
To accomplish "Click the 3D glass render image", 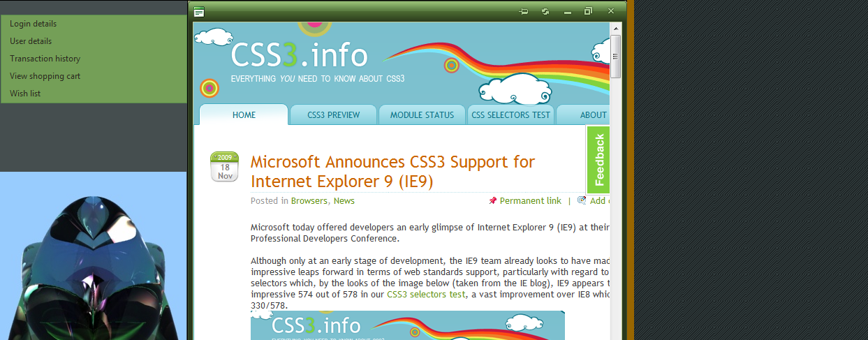I will click(x=94, y=256).
